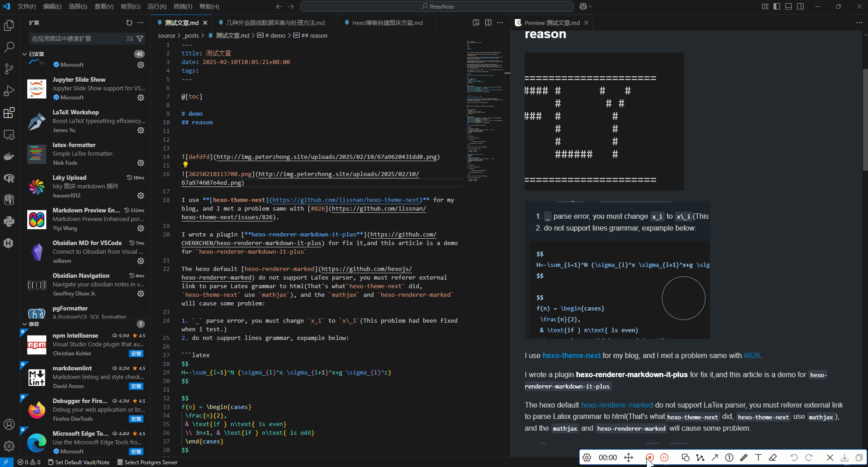Open the 查看(V) menu
The height and width of the screenshot is (467, 868).
coord(104,6)
